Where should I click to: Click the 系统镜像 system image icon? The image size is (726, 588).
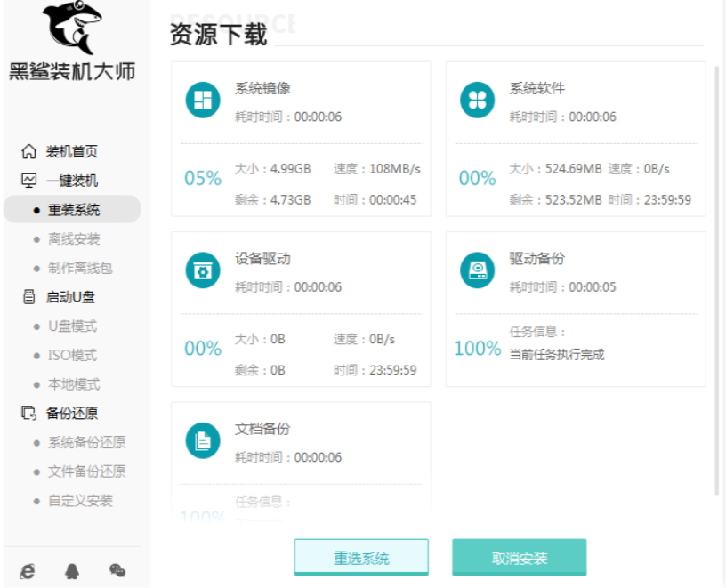click(x=203, y=100)
